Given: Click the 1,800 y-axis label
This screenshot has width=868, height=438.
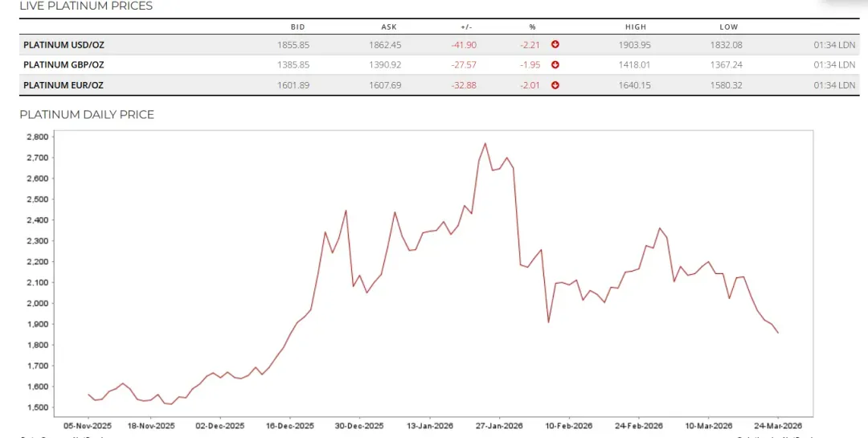Looking at the screenshot, I should coord(38,345).
